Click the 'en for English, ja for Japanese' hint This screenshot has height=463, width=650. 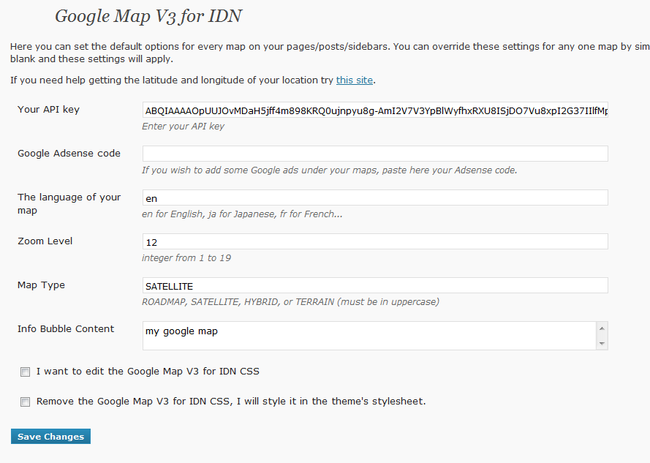(x=242, y=214)
